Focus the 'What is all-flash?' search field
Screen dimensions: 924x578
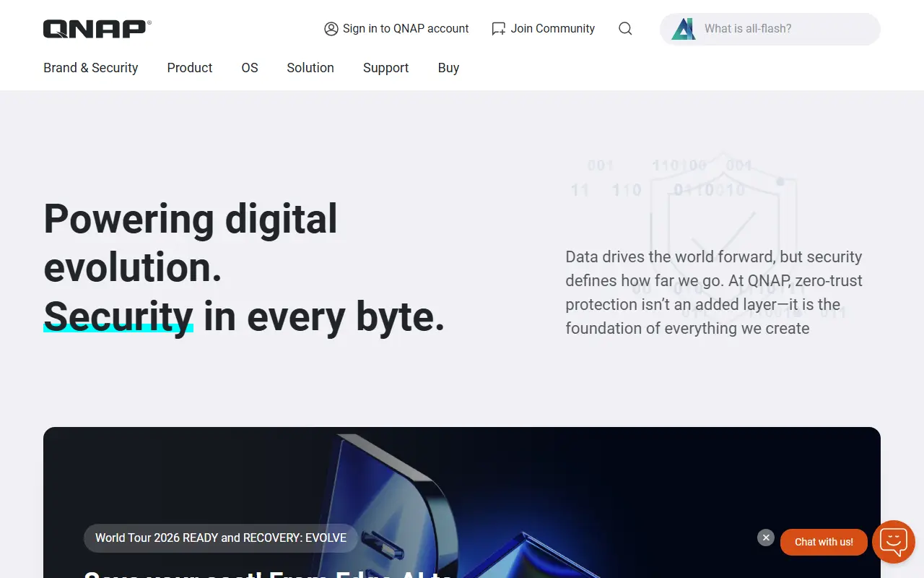pyautogui.click(x=770, y=29)
